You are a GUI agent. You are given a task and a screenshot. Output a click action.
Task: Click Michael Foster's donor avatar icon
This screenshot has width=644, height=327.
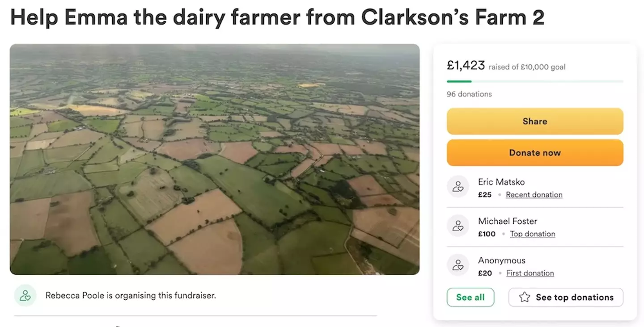point(458,226)
